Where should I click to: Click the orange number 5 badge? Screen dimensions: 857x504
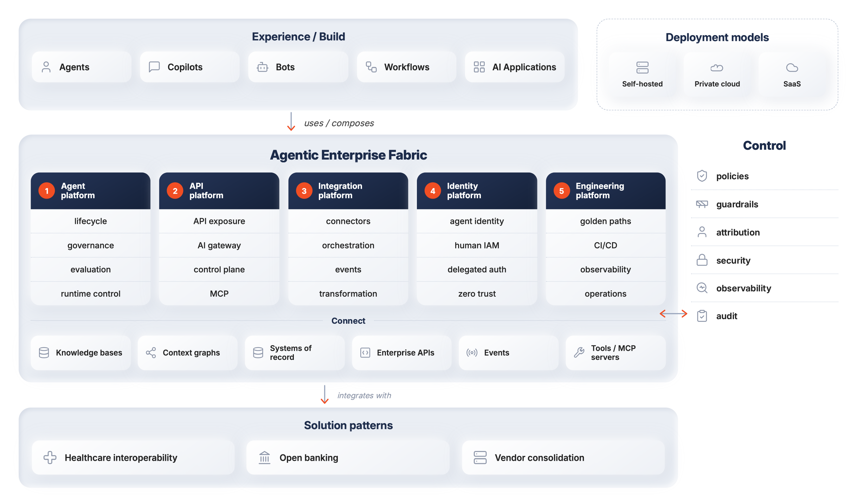561,191
